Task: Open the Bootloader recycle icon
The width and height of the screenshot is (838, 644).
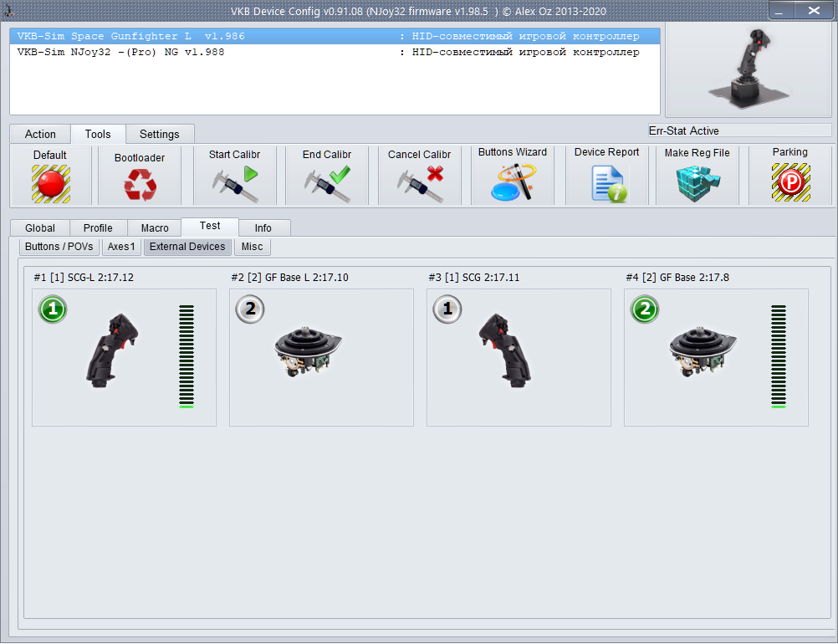Action: point(140,185)
